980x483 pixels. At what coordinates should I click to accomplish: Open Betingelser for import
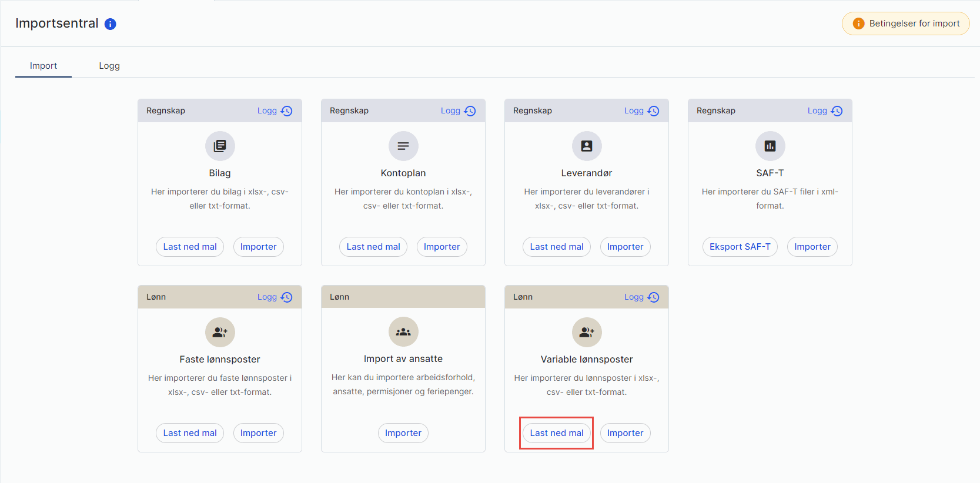click(x=906, y=24)
